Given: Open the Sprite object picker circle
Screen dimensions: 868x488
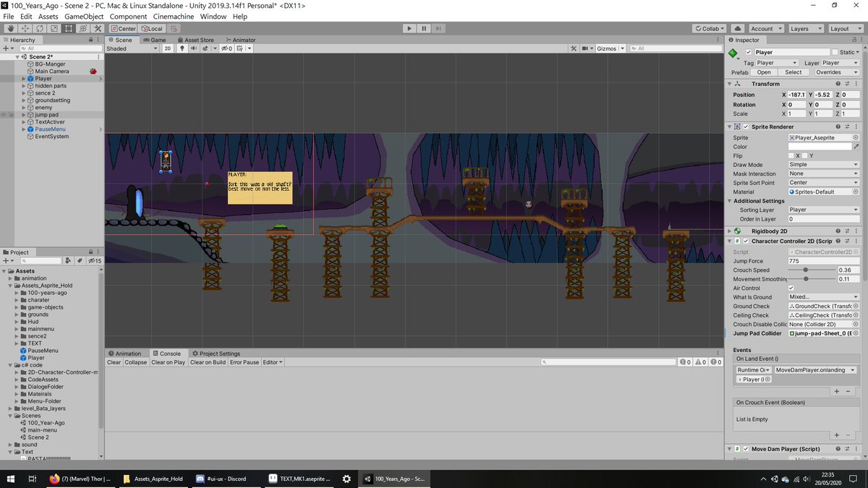Looking at the screenshot, I should tap(856, 137).
